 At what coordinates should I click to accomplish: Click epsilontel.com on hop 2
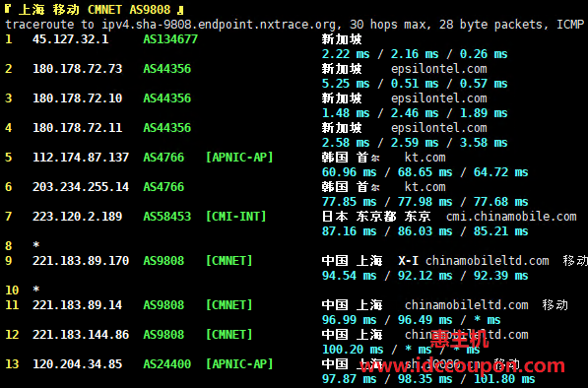pos(438,69)
